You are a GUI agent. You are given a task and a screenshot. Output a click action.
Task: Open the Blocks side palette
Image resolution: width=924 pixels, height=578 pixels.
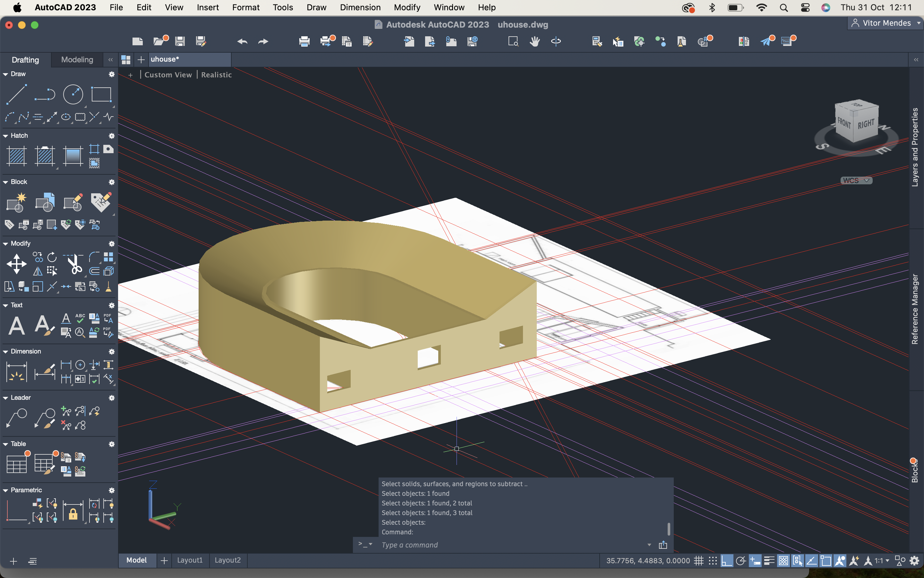915,471
